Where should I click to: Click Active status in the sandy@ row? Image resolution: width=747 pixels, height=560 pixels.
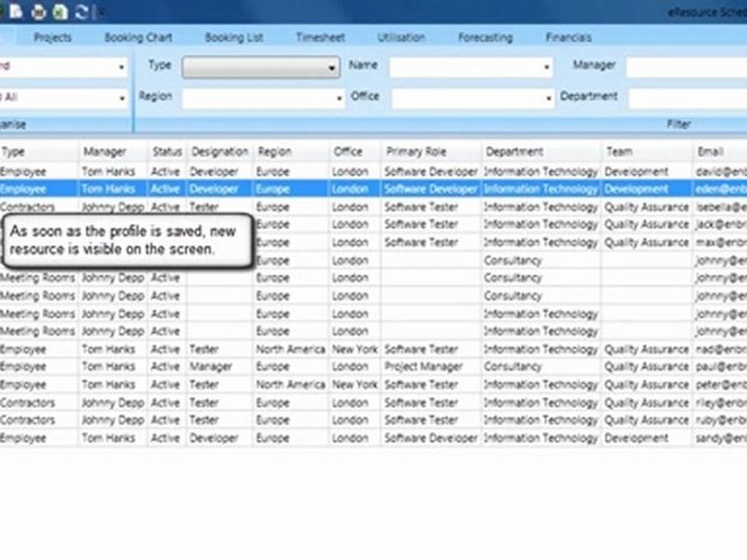coord(165,438)
